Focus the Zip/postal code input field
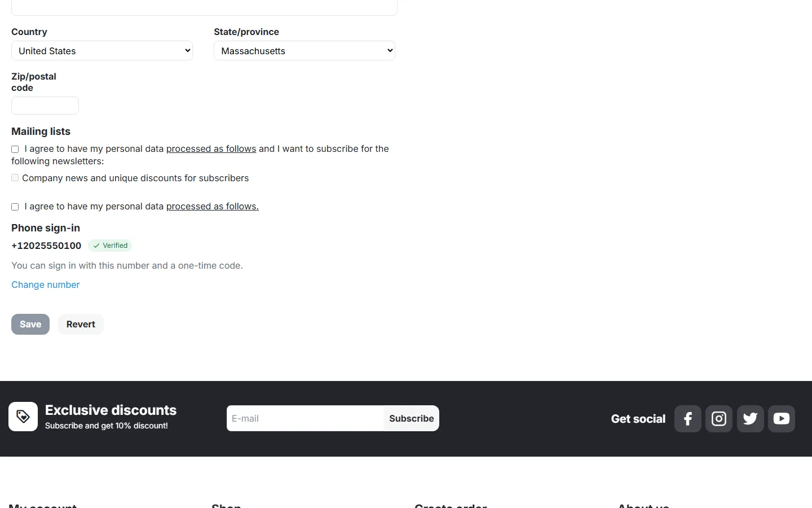The image size is (812, 508). pos(45,106)
